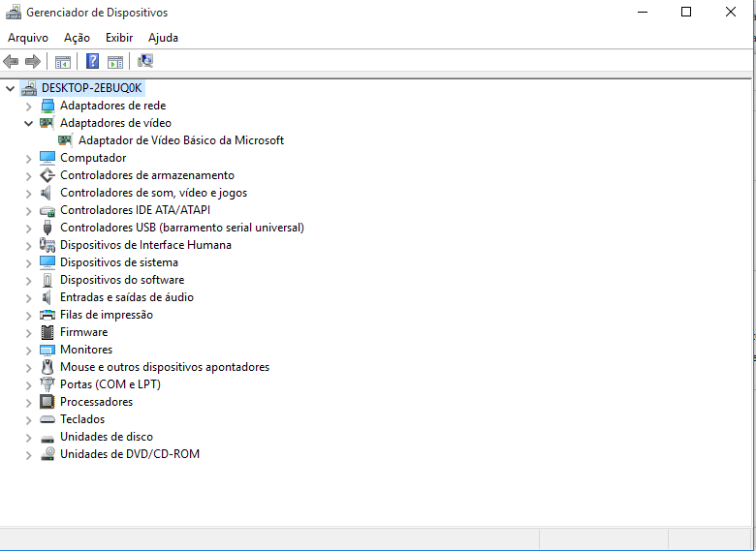The height and width of the screenshot is (551, 756).
Task: Click the printer icon for Filas de impressão
Action: 47,315
